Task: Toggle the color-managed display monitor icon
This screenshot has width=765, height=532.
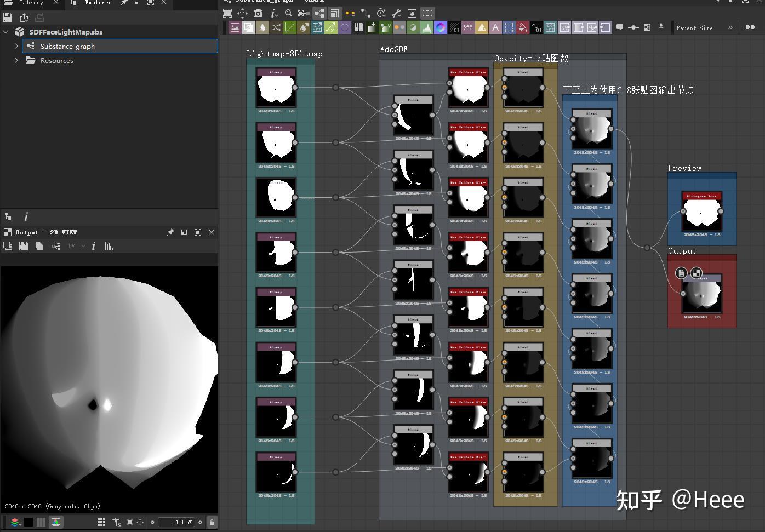Action: pos(56,522)
